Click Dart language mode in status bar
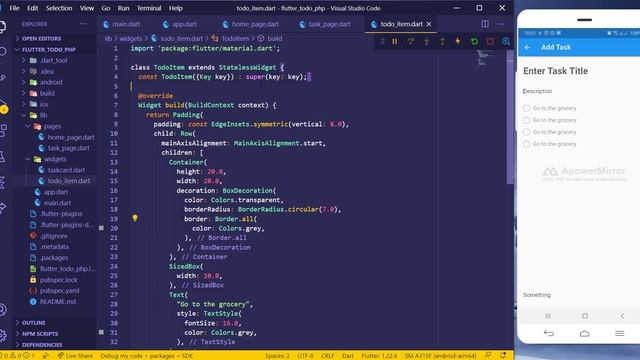The height and width of the screenshot is (360, 640). [x=348, y=356]
